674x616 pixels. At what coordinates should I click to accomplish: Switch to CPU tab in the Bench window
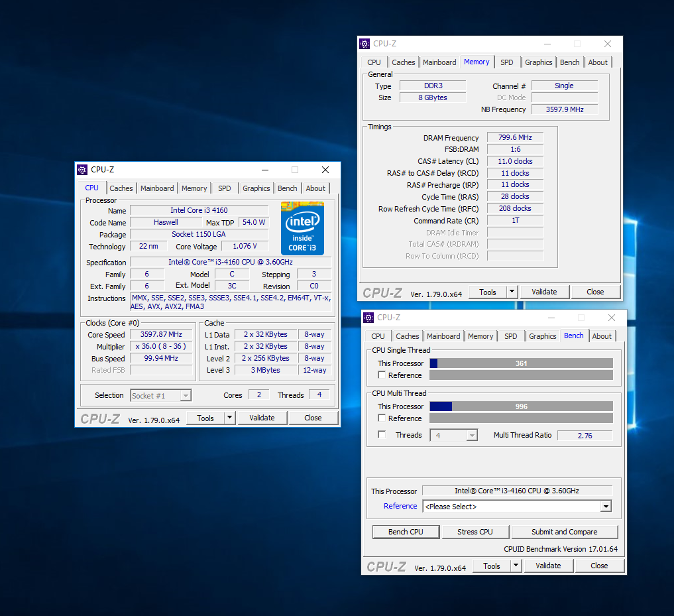pyautogui.click(x=378, y=336)
